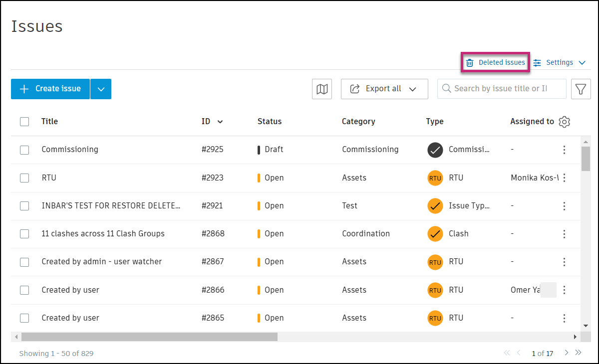Expand the Create issue dropdown arrow
Viewport: 599px width, 364px height.
[x=101, y=89]
